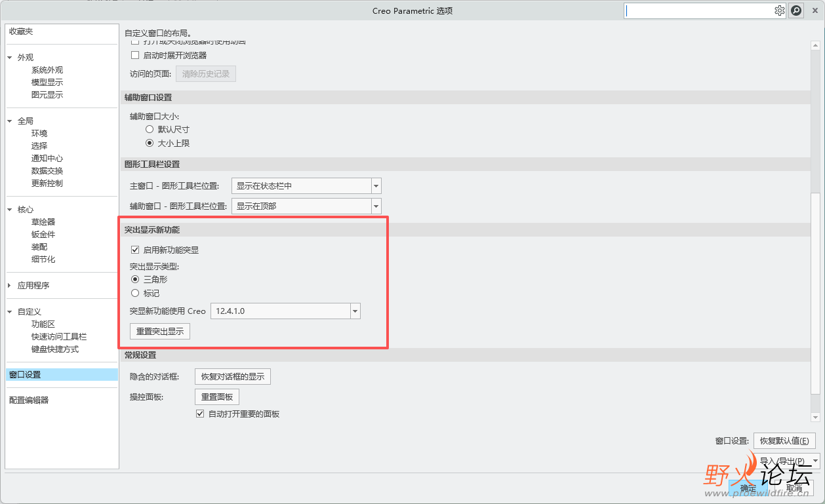Open 通知中心 settings
Image resolution: width=825 pixels, height=504 pixels.
pos(47,159)
